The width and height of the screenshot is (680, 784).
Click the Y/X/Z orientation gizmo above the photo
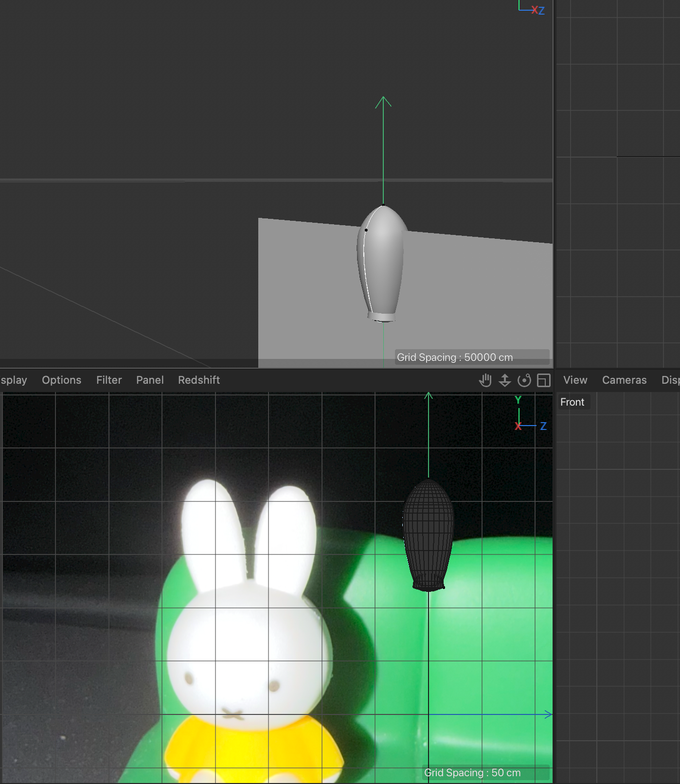(x=531, y=414)
